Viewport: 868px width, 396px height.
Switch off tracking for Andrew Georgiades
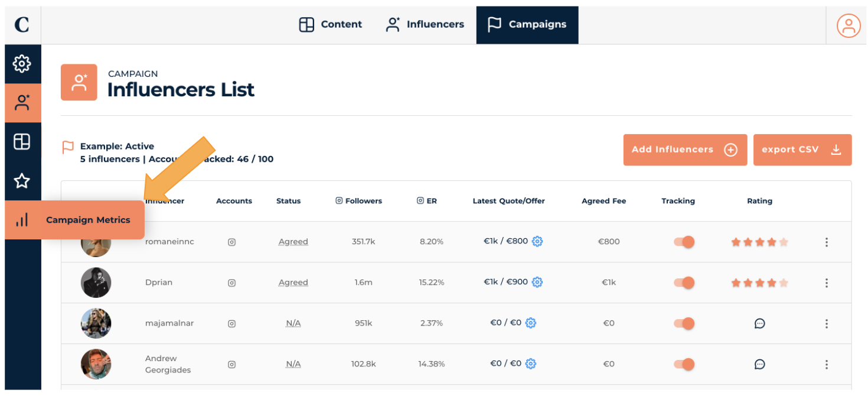pyautogui.click(x=684, y=364)
